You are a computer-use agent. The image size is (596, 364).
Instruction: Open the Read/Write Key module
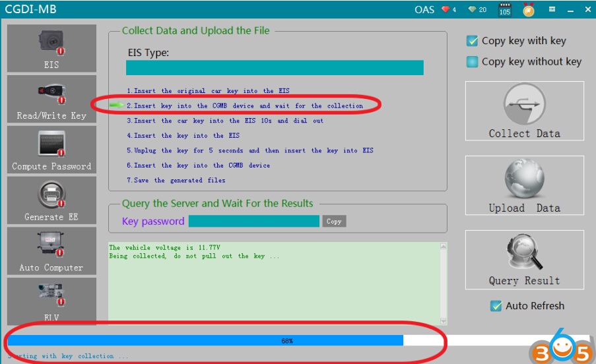point(51,99)
